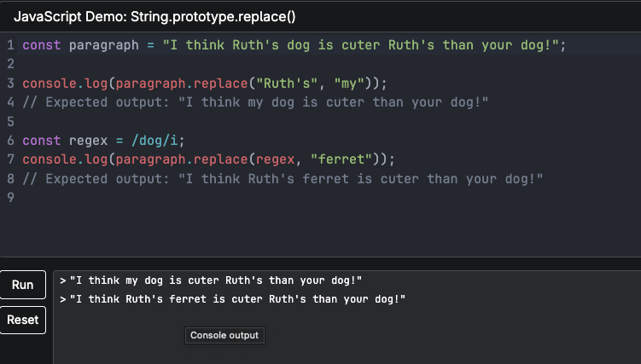This screenshot has height=364, width=641.
Task: Click the "Console output" tooltip label
Action: 224,335
